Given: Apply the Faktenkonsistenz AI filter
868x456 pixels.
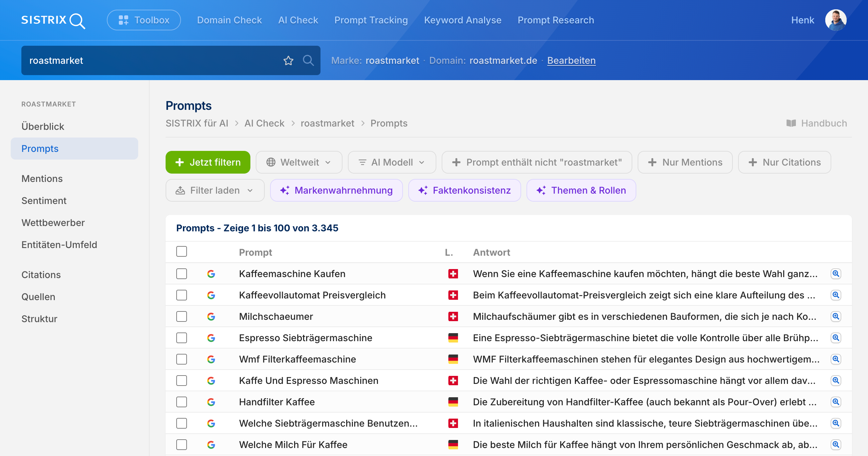Looking at the screenshot, I should tap(464, 190).
